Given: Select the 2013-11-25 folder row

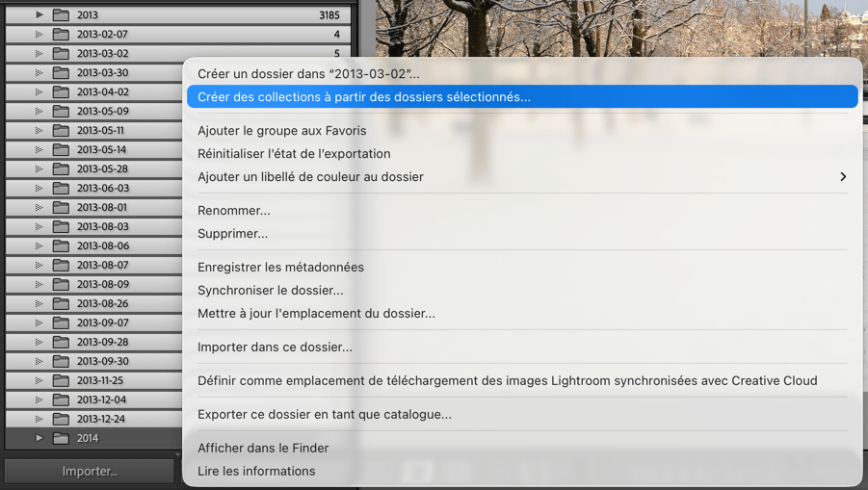Looking at the screenshot, I should (x=100, y=381).
